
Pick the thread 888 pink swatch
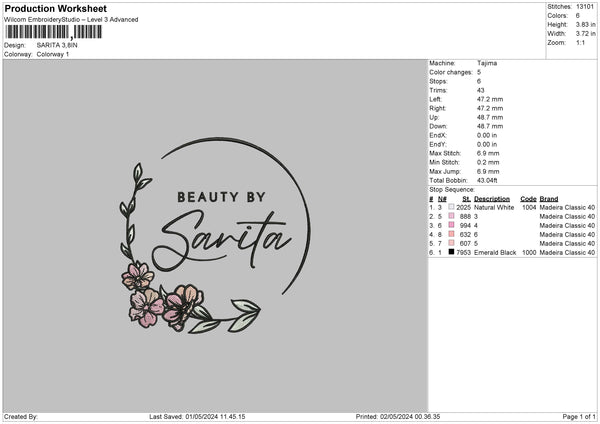(451, 216)
